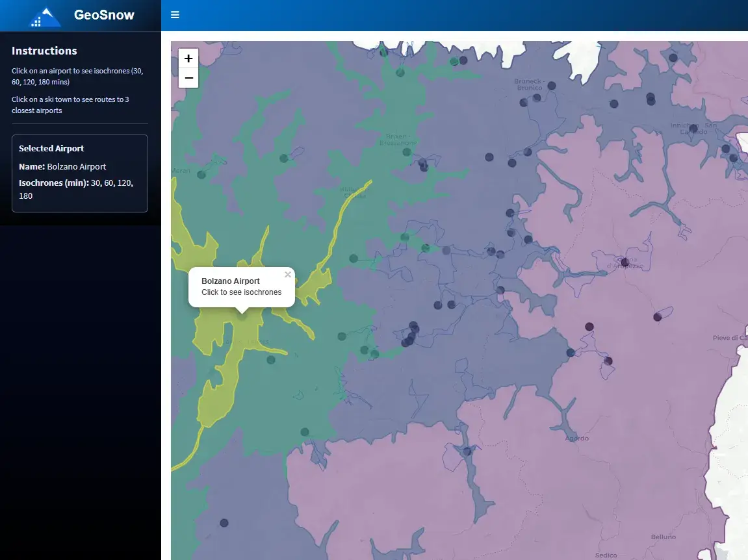Click the Bolzano Airport popup title
The height and width of the screenshot is (560, 748).
click(231, 281)
